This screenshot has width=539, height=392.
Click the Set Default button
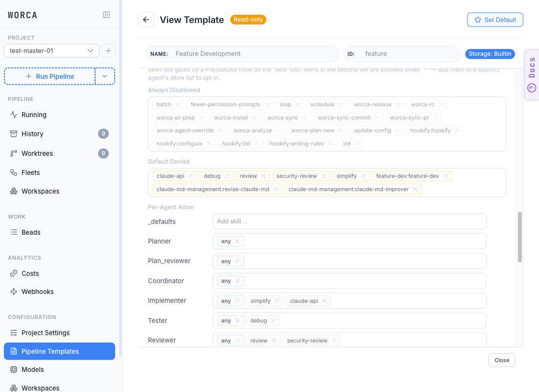pyautogui.click(x=495, y=20)
